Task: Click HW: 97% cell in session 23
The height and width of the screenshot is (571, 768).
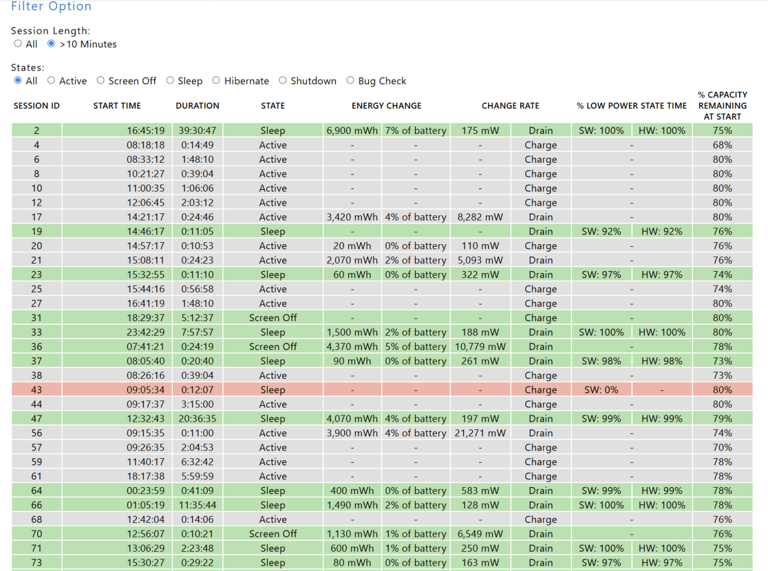Action: (x=662, y=274)
